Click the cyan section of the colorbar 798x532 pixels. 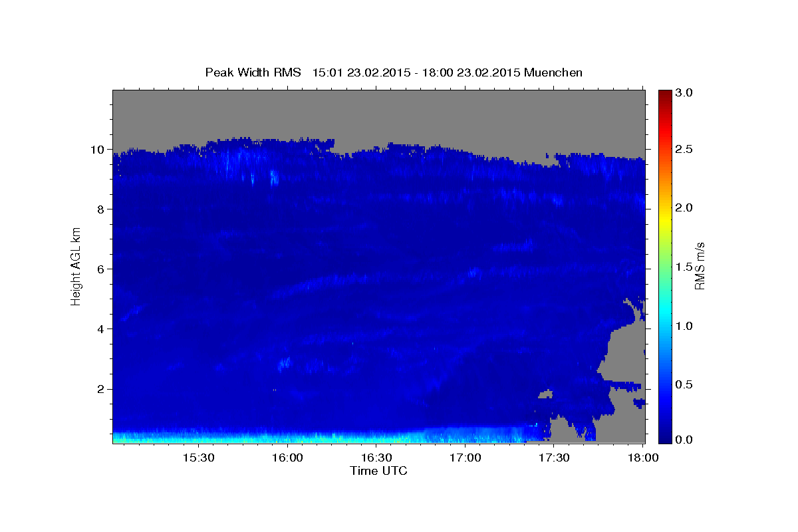[664, 313]
